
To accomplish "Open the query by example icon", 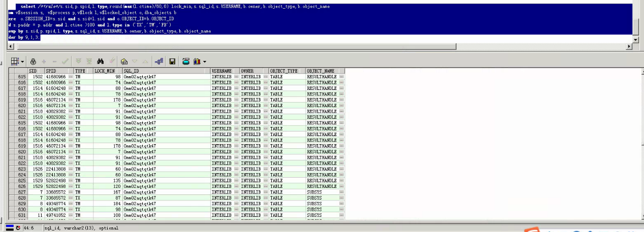I will pos(124,61).
